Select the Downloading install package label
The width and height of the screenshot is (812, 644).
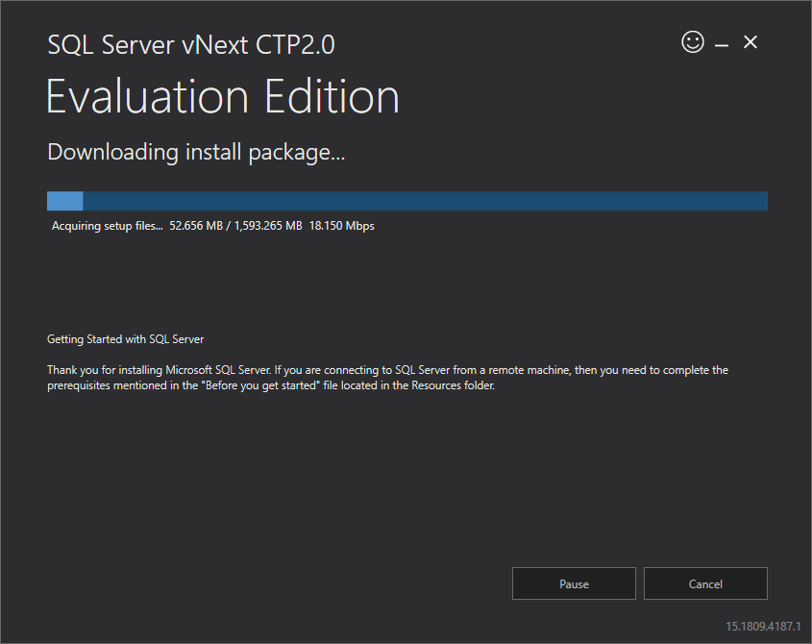[196, 152]
